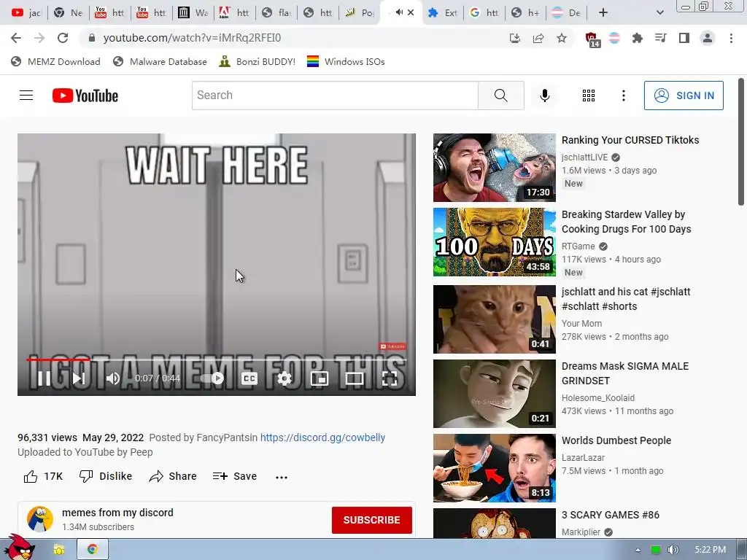This screenshot has width=747, height=560.
Task: Switch to the Ext extensions tab
Action: click(443, 13)
